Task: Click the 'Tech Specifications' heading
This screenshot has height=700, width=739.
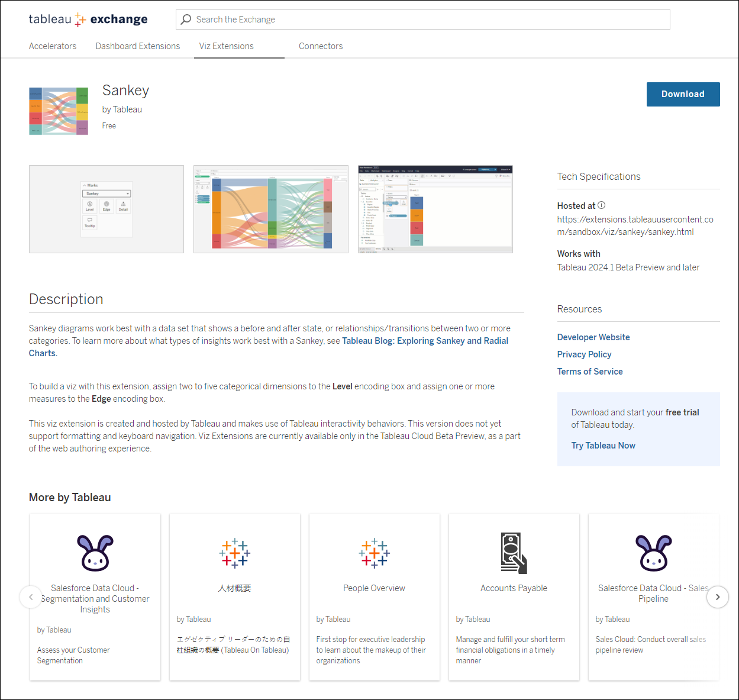Action: point(599,176)
